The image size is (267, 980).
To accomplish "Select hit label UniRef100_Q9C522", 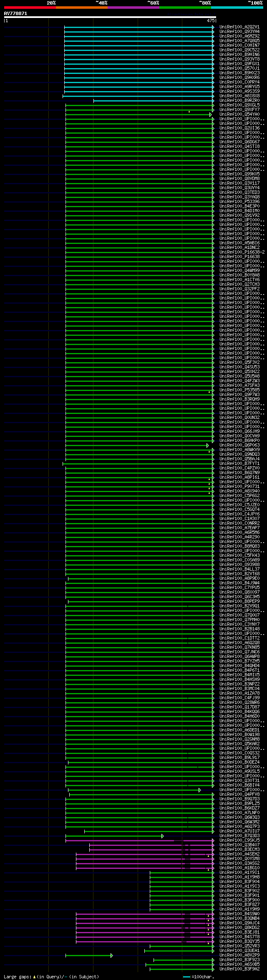I will click(239, 50).
